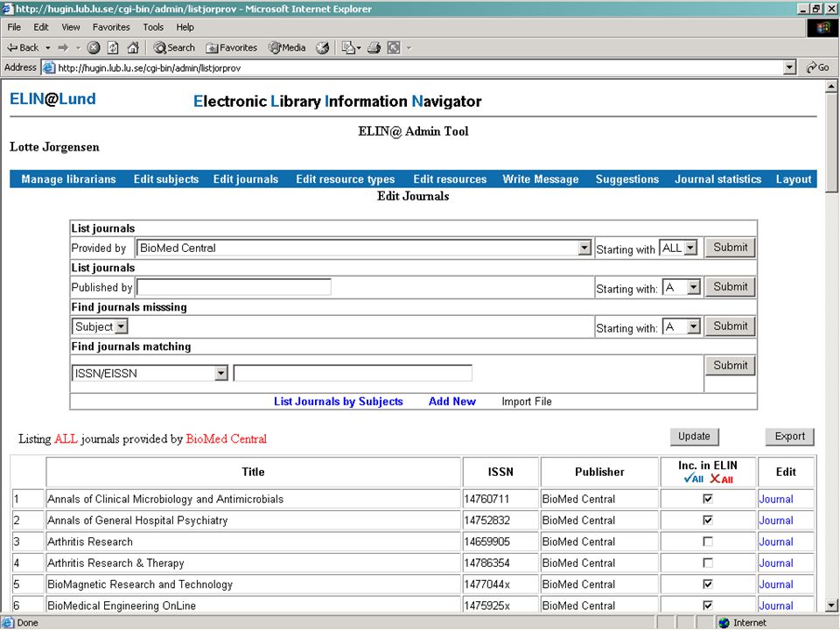
Task: Toggle inclusion for Annals of General Hospital Psychiatry
Action: 708,520
